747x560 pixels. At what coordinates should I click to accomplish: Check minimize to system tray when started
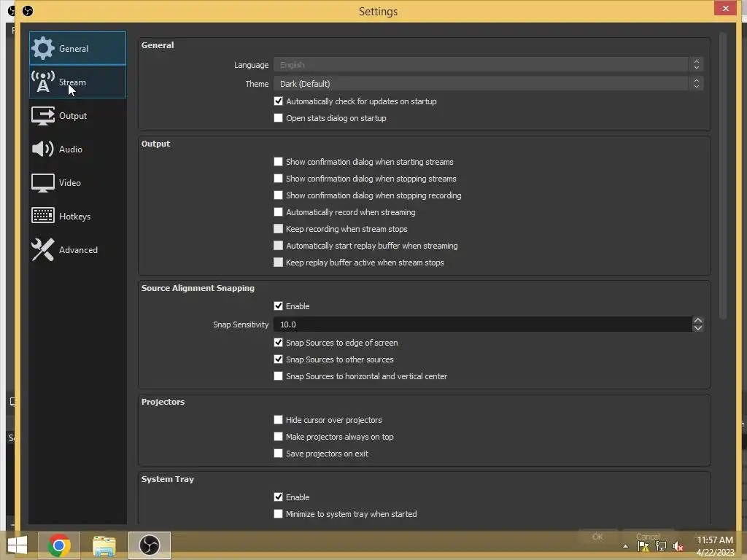(x=278, y=513)
